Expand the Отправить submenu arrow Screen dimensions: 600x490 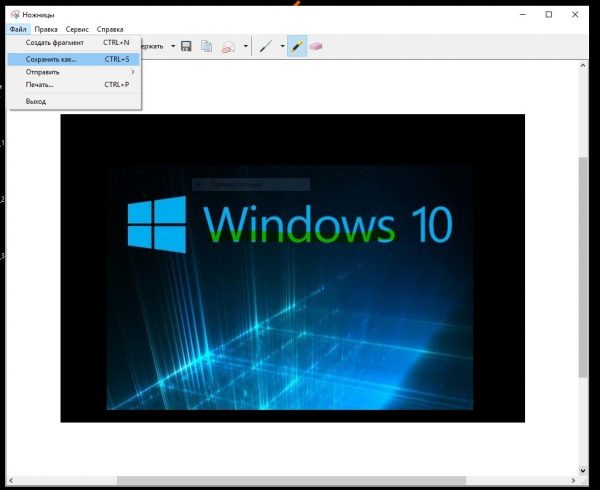tap(133, 72)
